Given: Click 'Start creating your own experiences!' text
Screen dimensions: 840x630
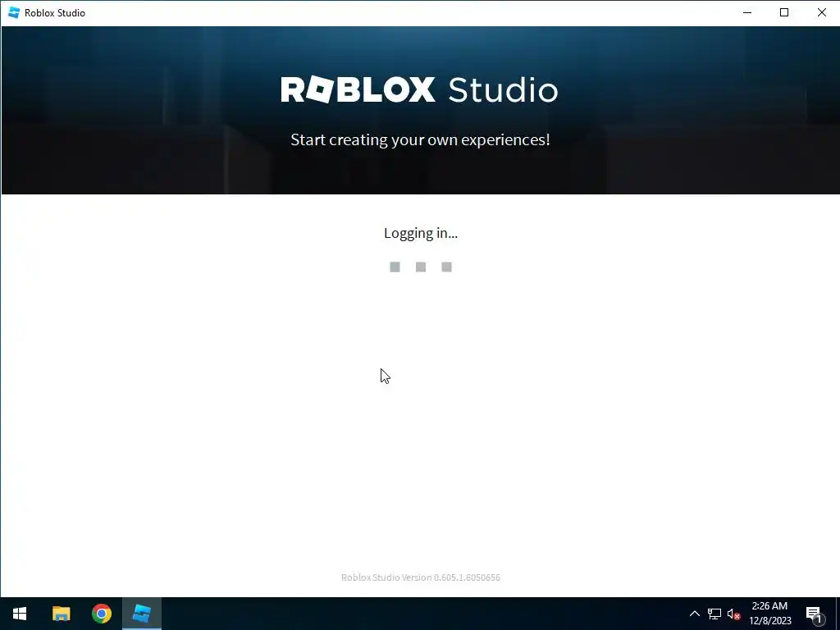Looking at the screenshot, I should (x=420, y=139).
